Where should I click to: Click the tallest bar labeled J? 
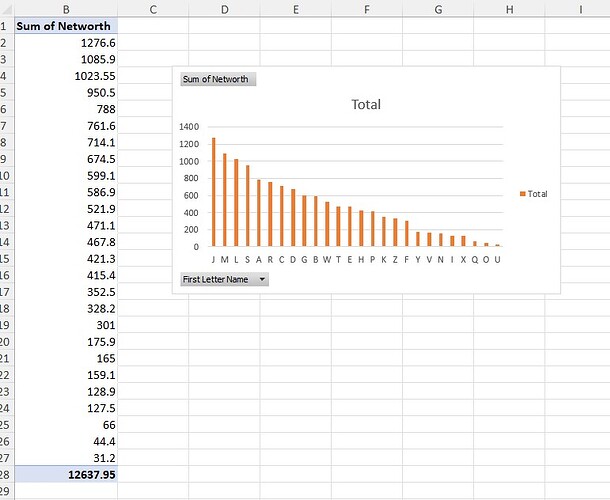click(213, 192)
